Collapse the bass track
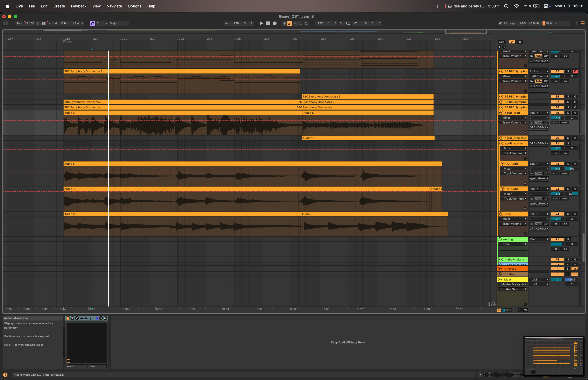The height and width of the screenshot is (380, 588). (501, 214)
